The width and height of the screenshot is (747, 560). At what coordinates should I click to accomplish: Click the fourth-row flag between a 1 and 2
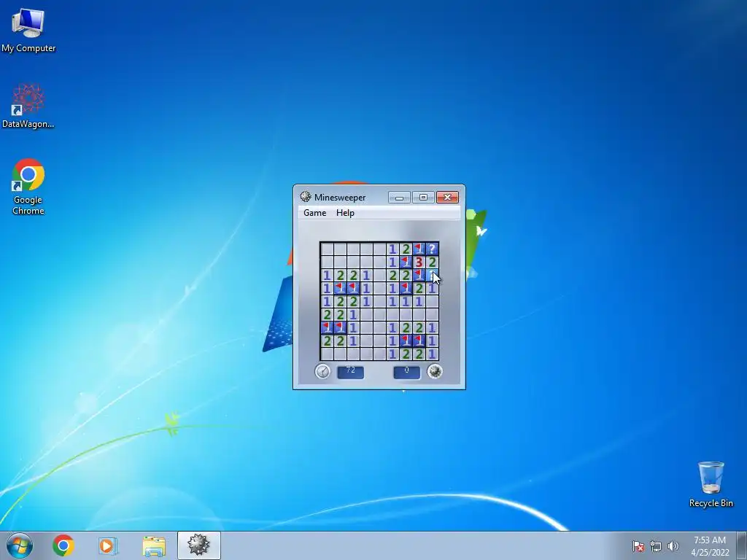coord(406,288)
